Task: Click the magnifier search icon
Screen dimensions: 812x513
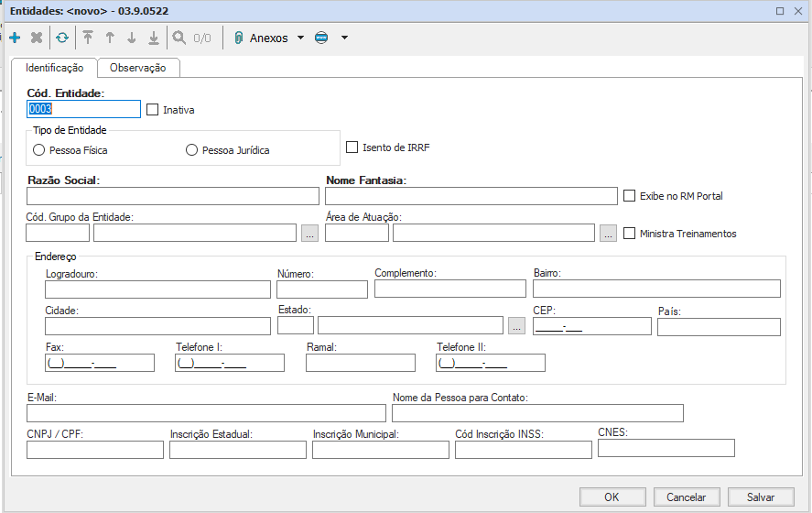Action: [179, 38]
